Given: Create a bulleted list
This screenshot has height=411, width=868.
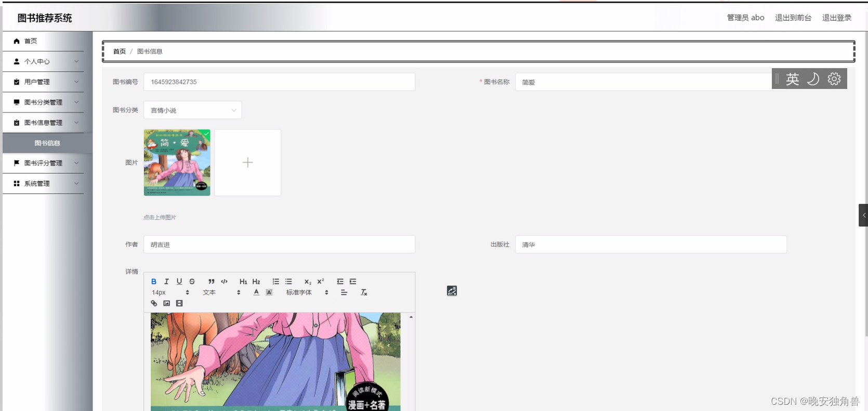Looking at the screenshot, I should [x=288, y=281].
